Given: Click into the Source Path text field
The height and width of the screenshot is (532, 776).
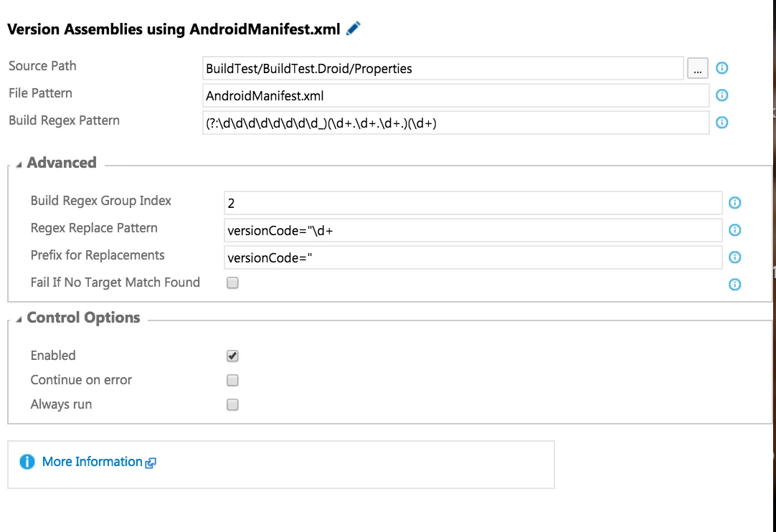Looking at the screenshot, I should (442, 69).
